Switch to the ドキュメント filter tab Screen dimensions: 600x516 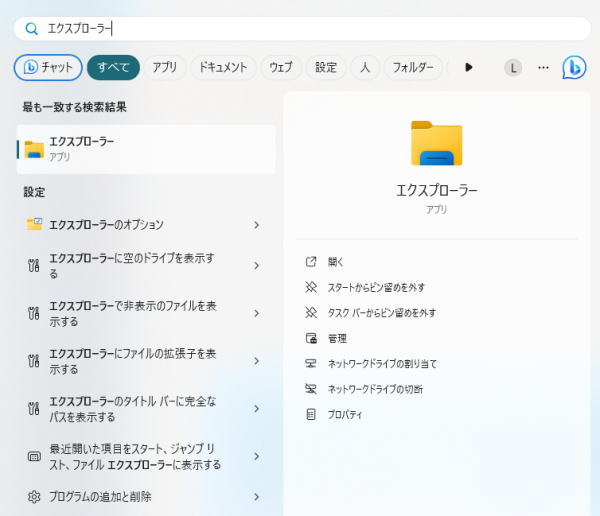click(223, 67)
